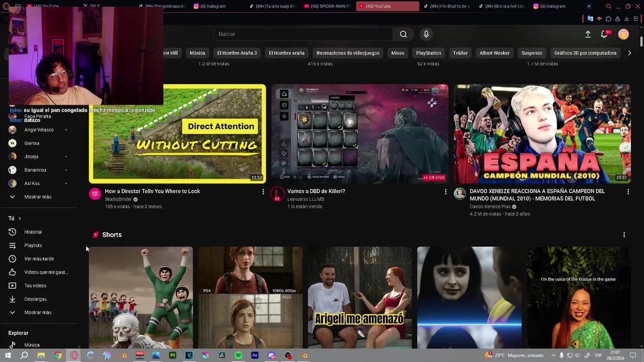
Task: Open title How a Director Tells You Where to Look
Action: coord(152,191)
